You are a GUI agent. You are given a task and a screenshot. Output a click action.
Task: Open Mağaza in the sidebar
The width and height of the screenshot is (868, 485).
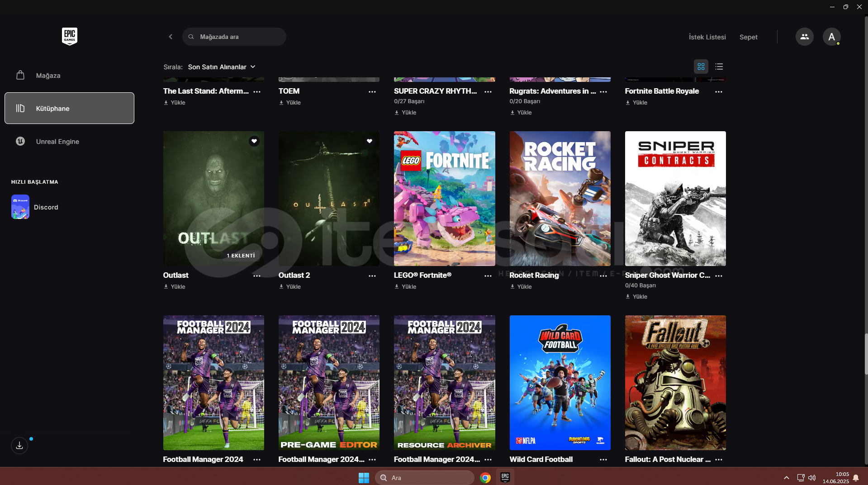pyautogui.click(x=69, y=75)
